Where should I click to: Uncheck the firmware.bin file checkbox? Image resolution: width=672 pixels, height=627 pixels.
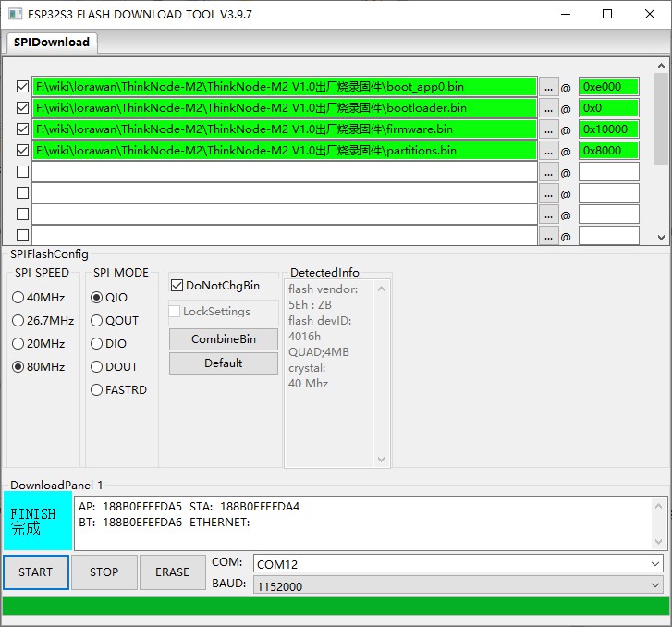tap(22, 129)
